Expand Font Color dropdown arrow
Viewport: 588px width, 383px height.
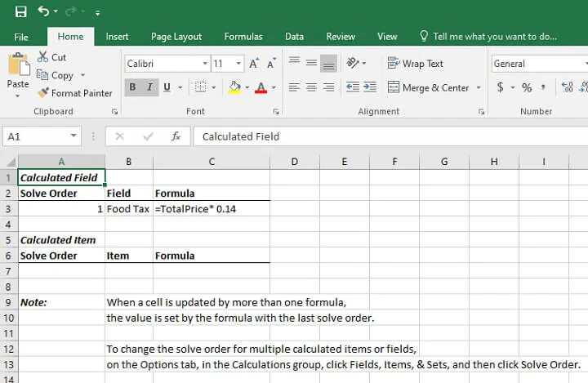click(x=274, y=87)
